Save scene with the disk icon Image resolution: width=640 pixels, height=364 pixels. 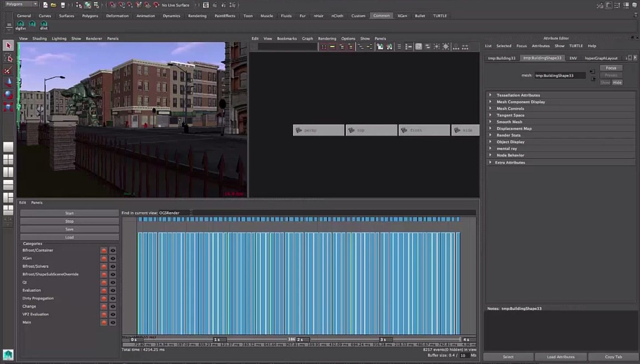[63, 5]
